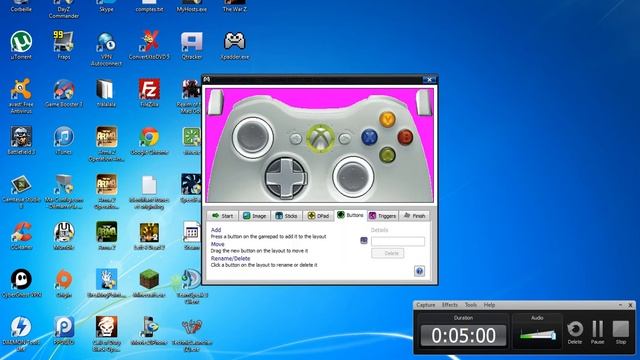The image size is (640, 360).
Task: Click the green A button on controller image
Action: [387, 155]
